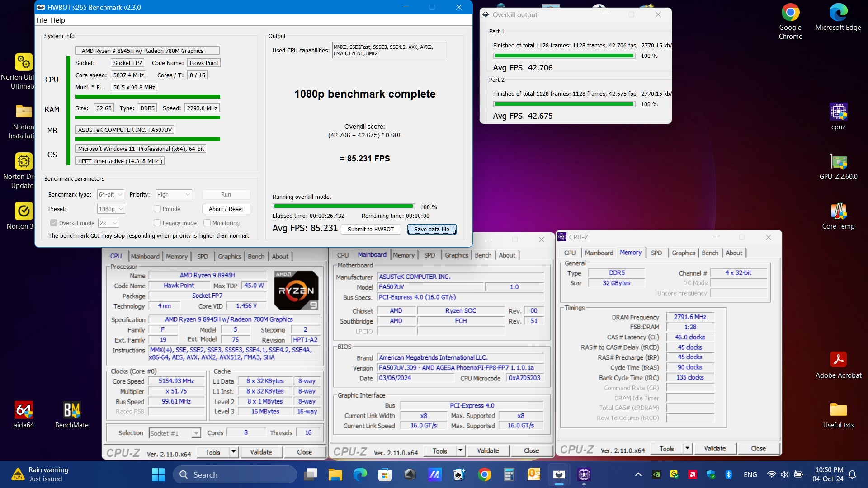The image size is (868, 488).
Task: Click the taskbar Search box
Action: pyautogui.click(x=235, y=474)
